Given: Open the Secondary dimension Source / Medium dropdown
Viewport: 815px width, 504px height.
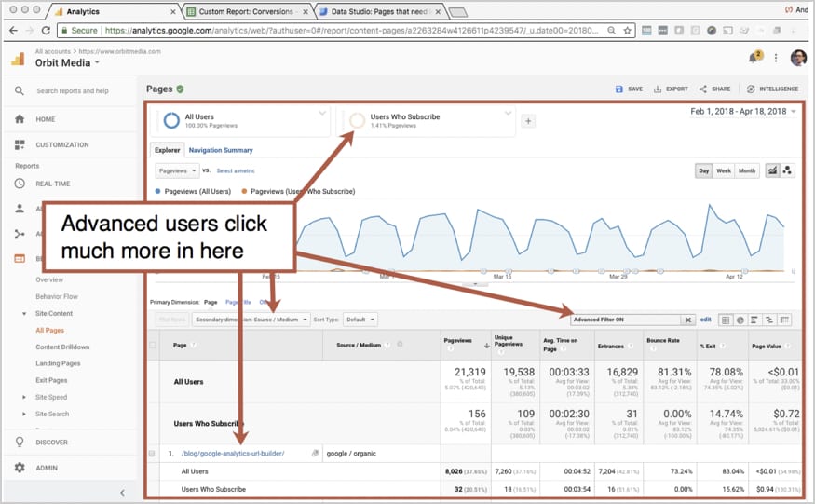Looking at the screenshot, I should coord(251,320).
